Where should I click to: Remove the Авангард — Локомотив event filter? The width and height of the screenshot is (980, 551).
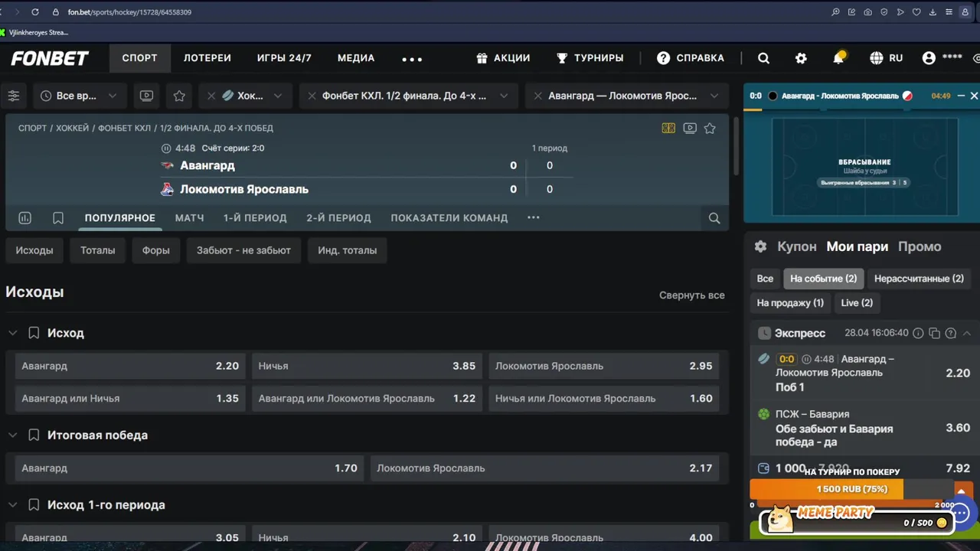[537, 96]
